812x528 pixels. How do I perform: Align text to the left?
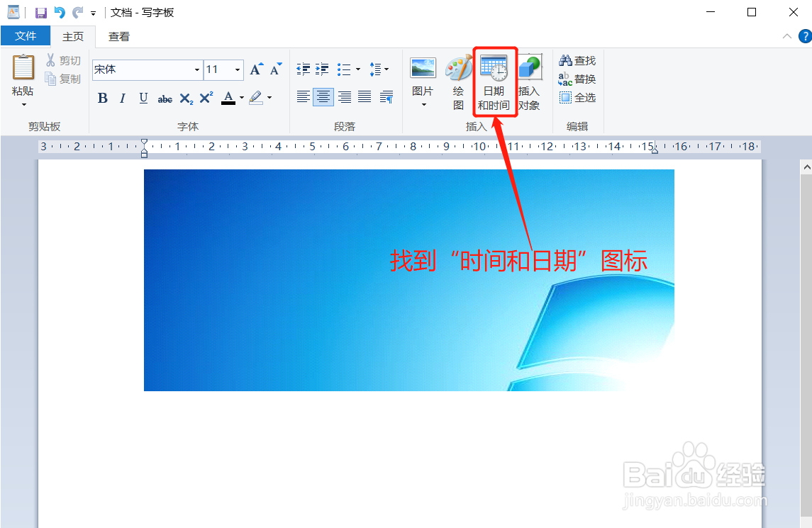point(304,97)
